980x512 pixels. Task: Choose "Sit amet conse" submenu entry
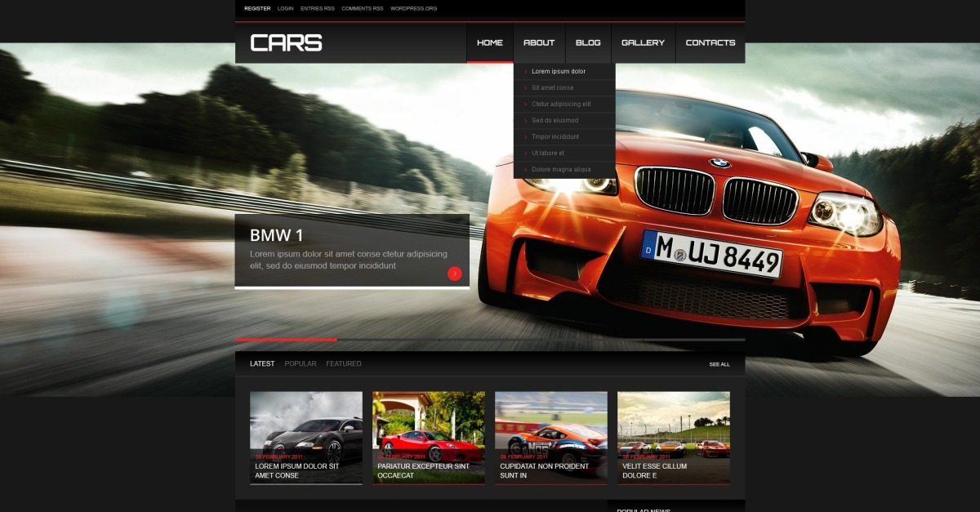coord(553,88)
